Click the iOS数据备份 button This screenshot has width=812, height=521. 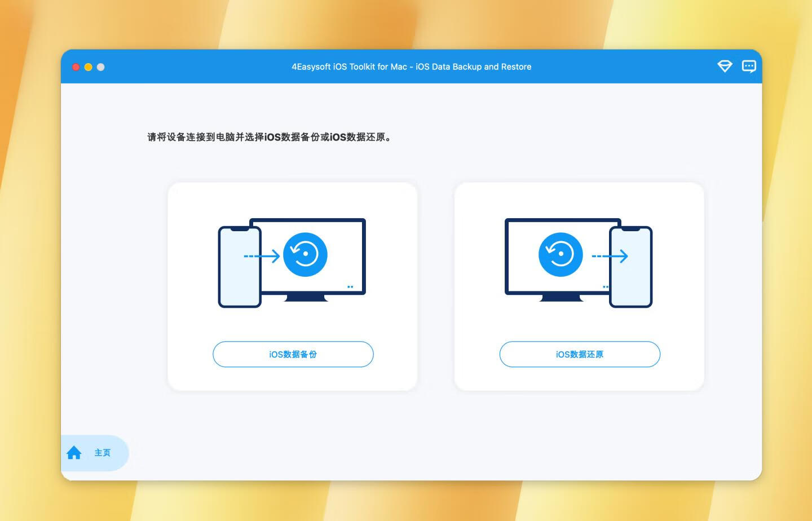coord(293,354)
